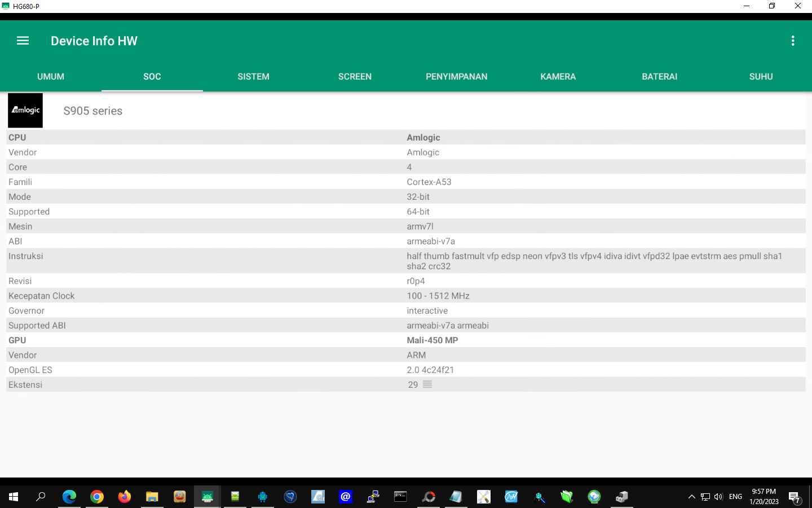
Task: Click the ABI armeabi-v7a value
Action: pyautogui.click(x=431, y=241)
